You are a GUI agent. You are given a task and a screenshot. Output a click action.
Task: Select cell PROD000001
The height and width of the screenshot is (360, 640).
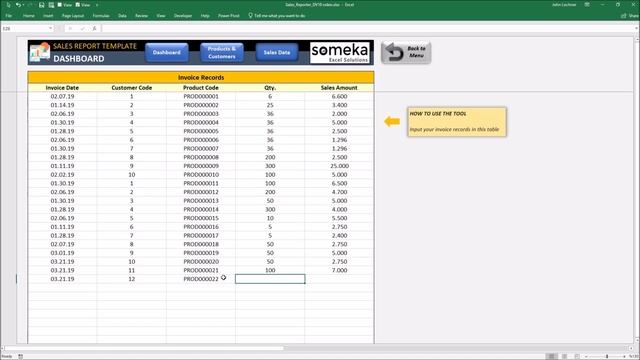pyautogui.click(x=201, y=96)
